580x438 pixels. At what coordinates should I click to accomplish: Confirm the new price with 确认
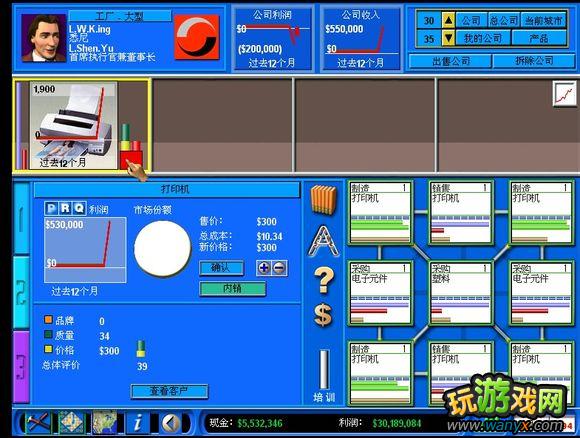221,268
